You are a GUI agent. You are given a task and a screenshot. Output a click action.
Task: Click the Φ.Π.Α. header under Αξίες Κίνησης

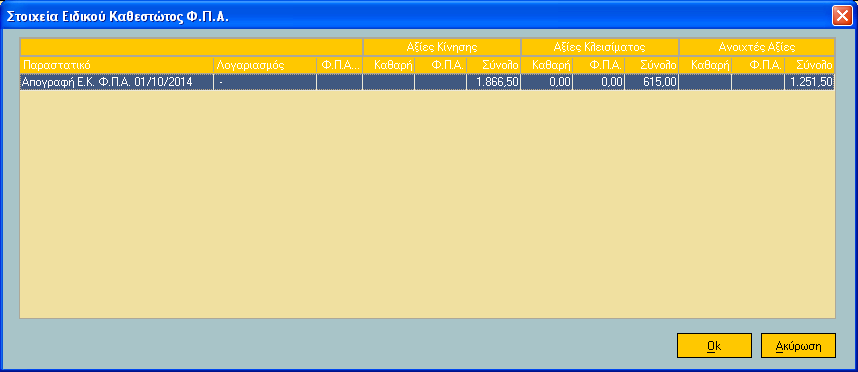coord(441,65)
